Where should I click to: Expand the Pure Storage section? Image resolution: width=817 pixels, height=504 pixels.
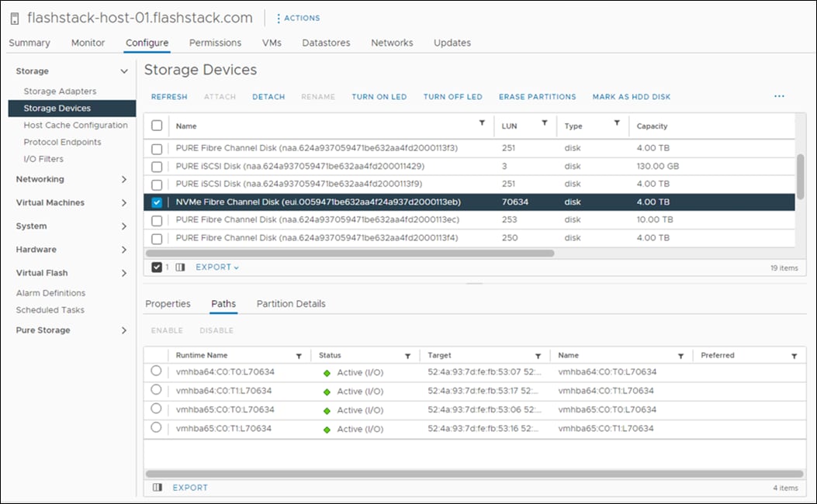tap(42, 330)
